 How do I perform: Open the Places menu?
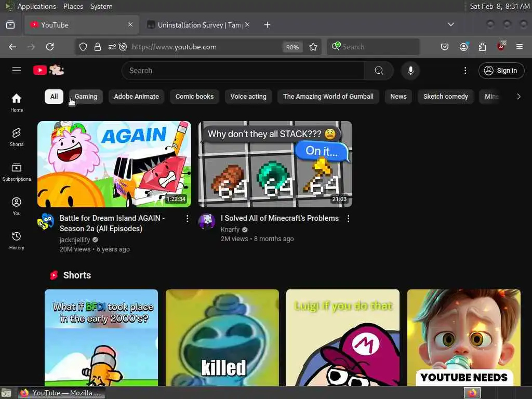tap(73, 6)
